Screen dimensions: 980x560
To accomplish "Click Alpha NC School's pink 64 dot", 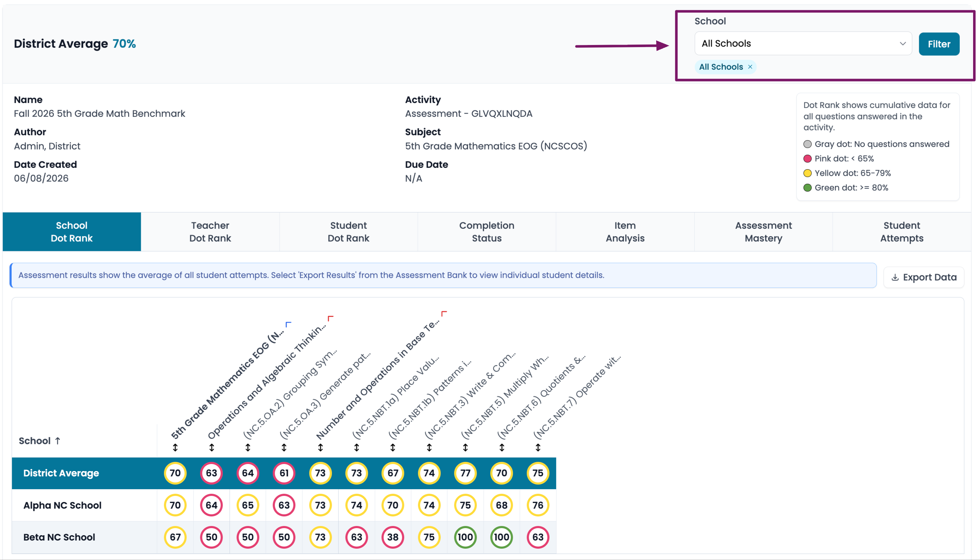I will pyautogui.click(x=212, y=505).
